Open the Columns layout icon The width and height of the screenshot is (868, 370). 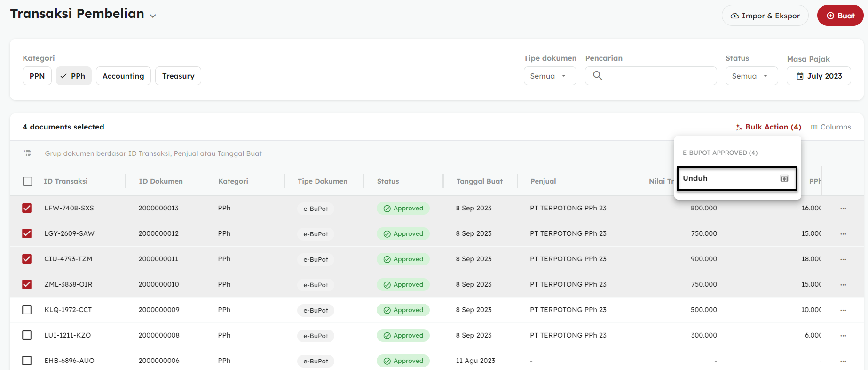click(x=814, y=127)
